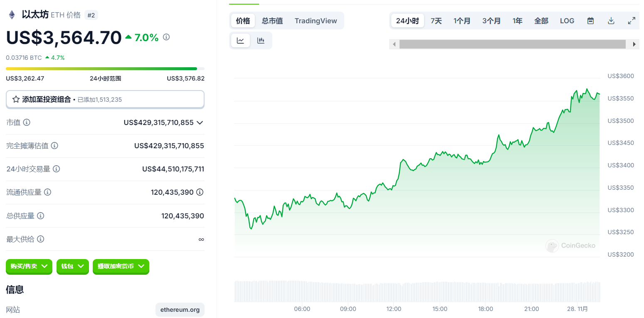Click 信息 section heading

(x=15, y=289)
